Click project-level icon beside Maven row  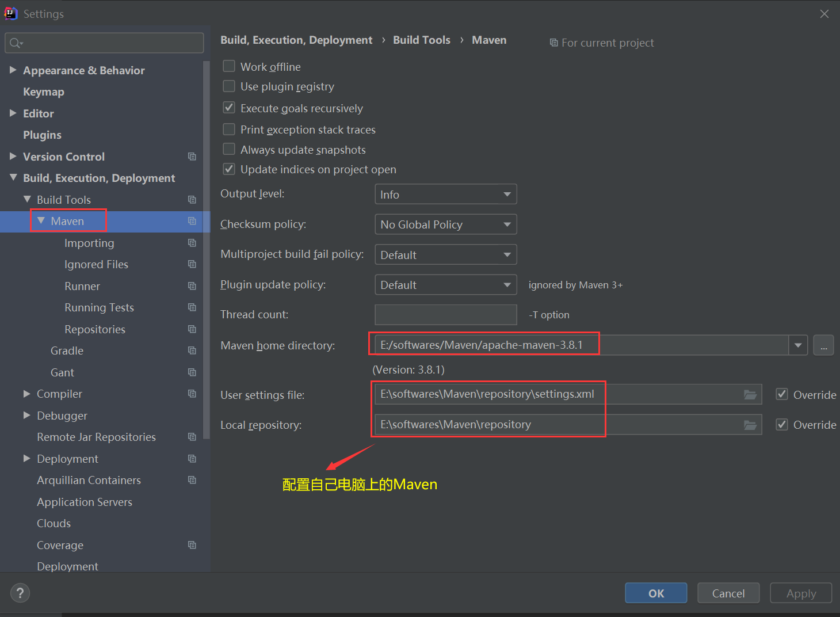coord(192,221)
